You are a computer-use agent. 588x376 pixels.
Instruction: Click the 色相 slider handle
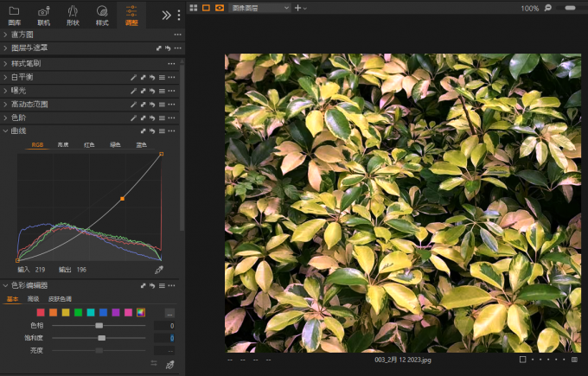coord(99,325)
